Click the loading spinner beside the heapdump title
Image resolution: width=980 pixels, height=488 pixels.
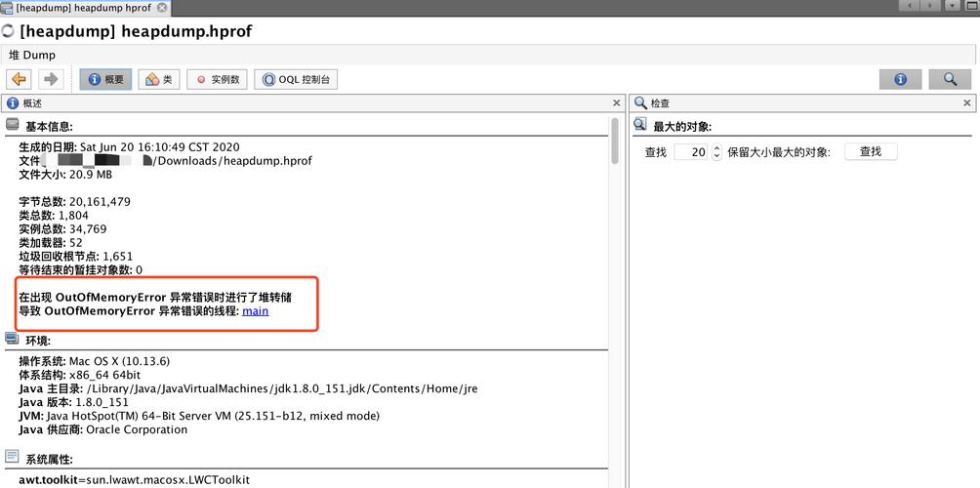click(8, 30)
